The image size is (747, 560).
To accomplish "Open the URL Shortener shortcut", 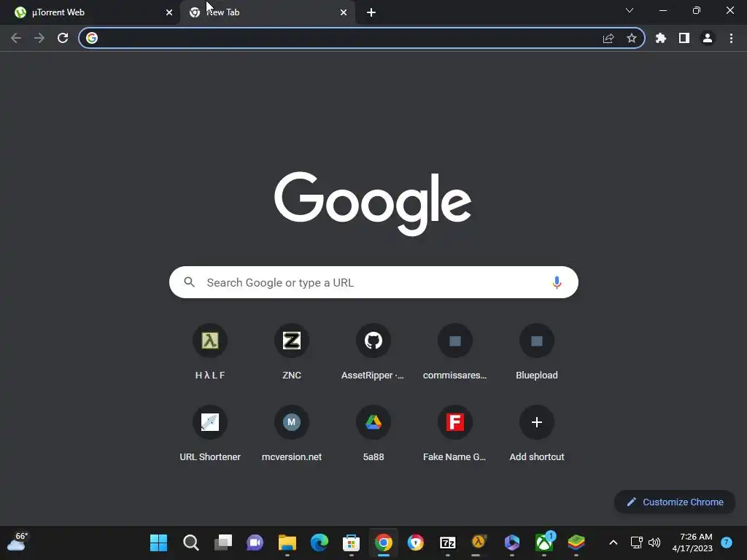I will 210,433.
